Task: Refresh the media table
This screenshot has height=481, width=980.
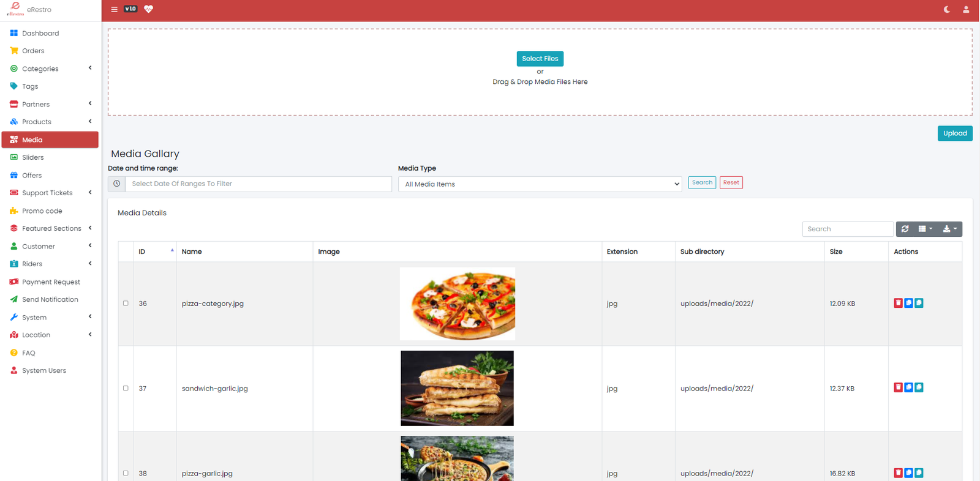Action: tap(905, 229)
